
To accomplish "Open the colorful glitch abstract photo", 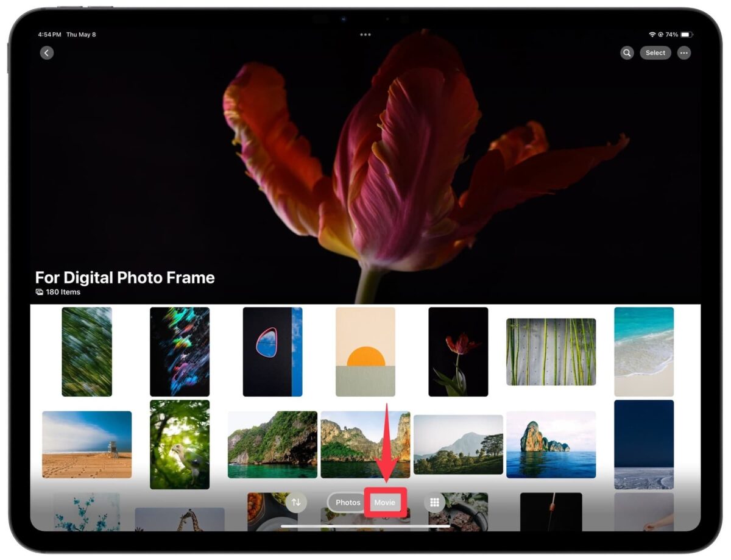I will tap(180, 352).
